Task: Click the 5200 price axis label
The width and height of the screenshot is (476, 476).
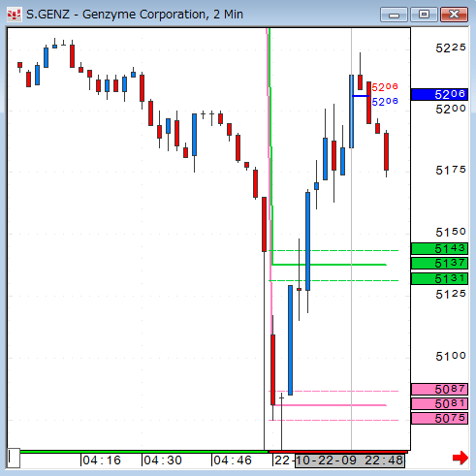Action: (451, 110)
